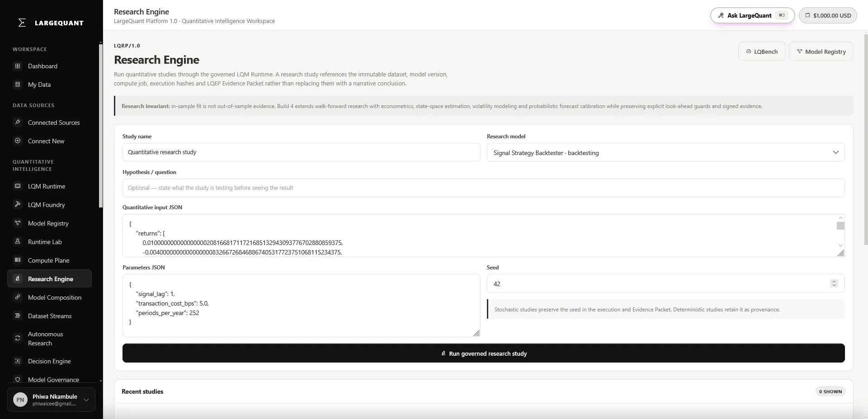Image resolution: width=868 pixels, height=419 pixels.
Task: Click Run governed research study button
Action: (x=483, y=353)
